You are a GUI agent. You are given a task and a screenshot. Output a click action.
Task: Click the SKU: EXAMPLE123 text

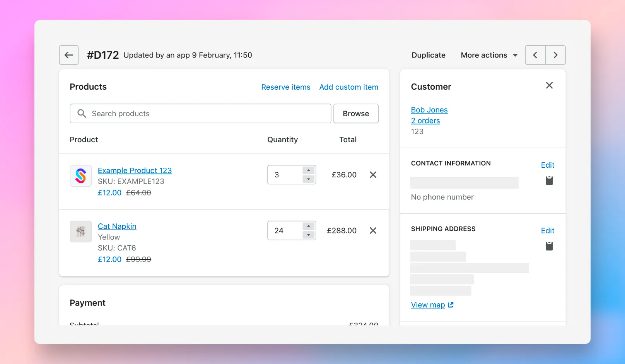131,181
